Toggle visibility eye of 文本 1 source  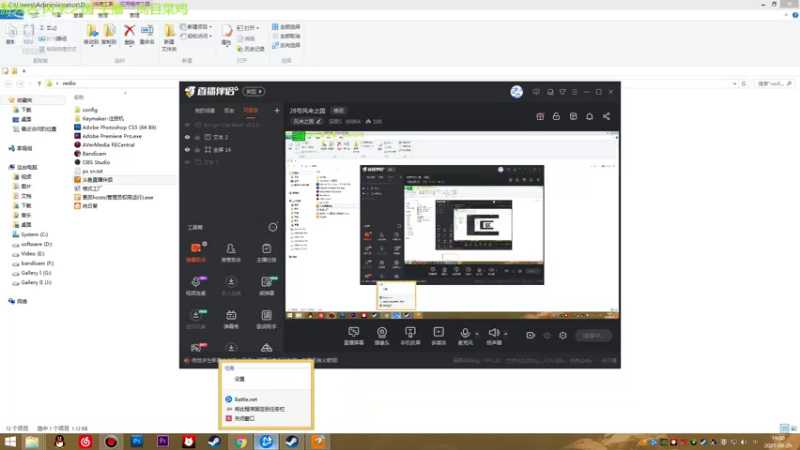(187, 162)
